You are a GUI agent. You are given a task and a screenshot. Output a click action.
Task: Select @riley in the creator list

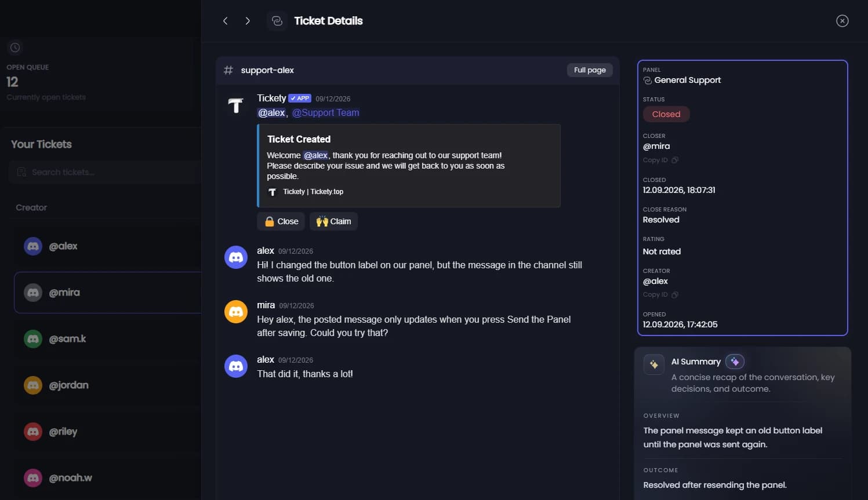(x=108, y=432)
